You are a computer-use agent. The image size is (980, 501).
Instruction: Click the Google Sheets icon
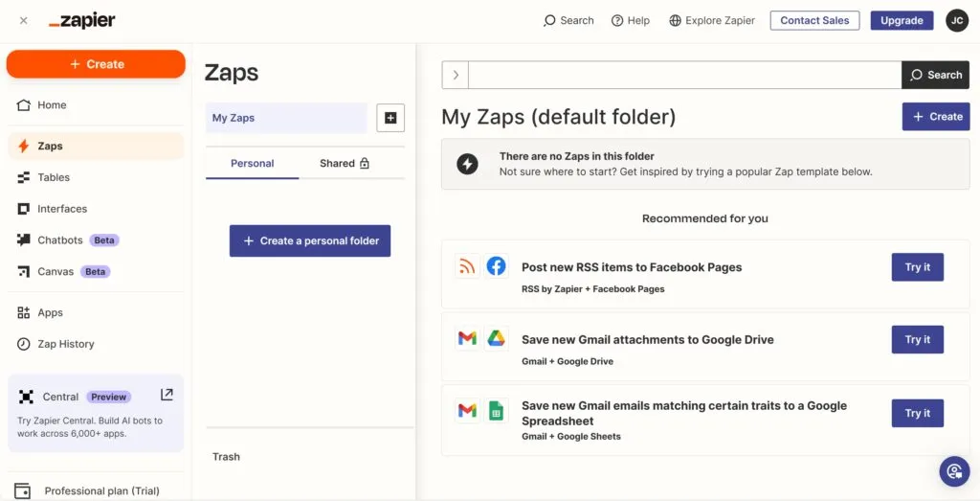point(497,410)
